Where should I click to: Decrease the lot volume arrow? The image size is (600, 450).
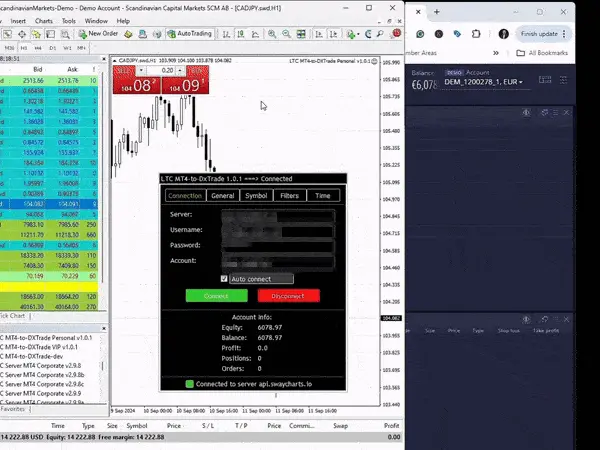click(x=141, y=70)
